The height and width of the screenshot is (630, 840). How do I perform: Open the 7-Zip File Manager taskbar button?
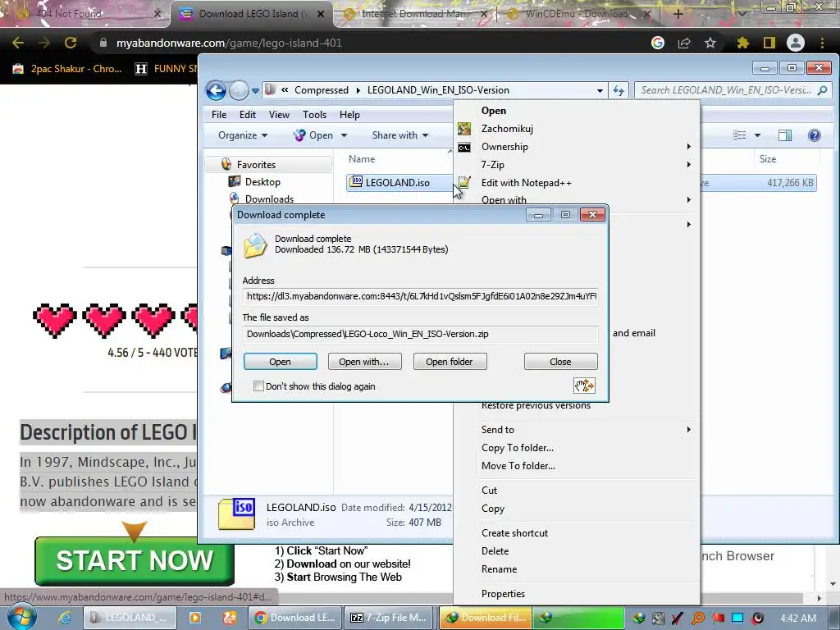[x=390, y=618]
